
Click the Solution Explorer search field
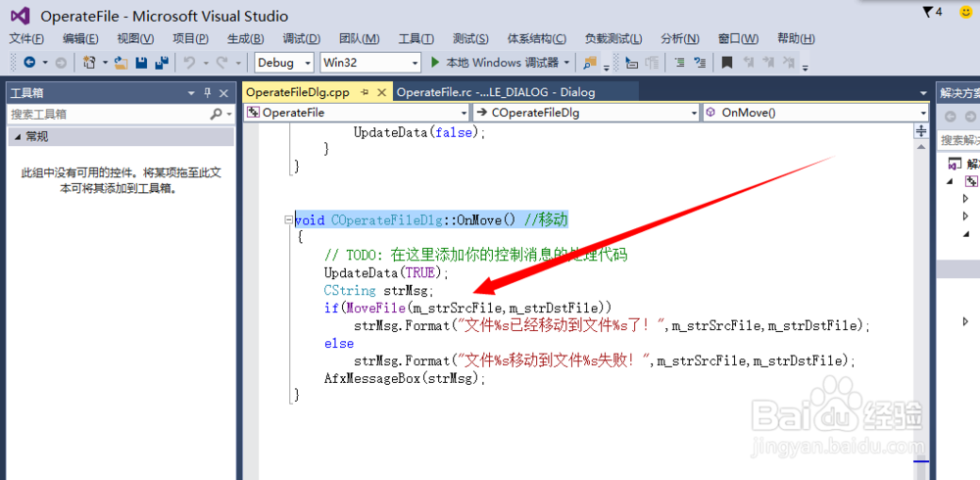tap(958, 139)
